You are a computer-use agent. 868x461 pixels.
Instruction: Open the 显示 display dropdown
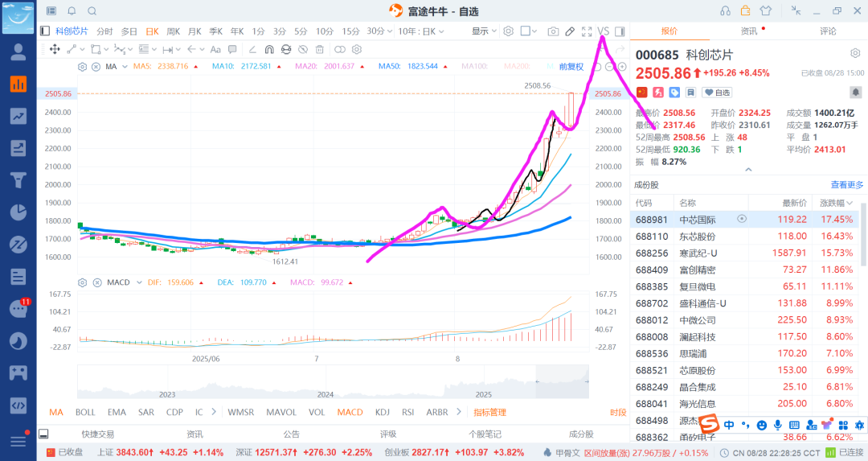(484, 31)
